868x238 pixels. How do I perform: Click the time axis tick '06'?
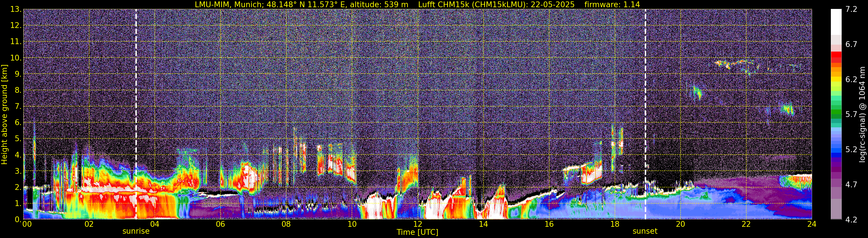pyautogui.click(x=220, y=224)
